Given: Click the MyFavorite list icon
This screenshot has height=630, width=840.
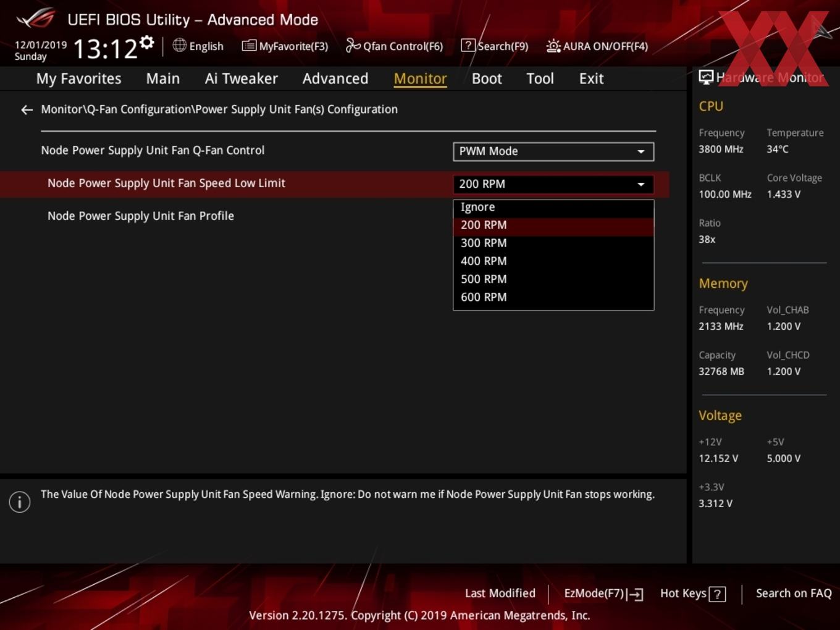Looking at the screenshot, I should 249,46.
